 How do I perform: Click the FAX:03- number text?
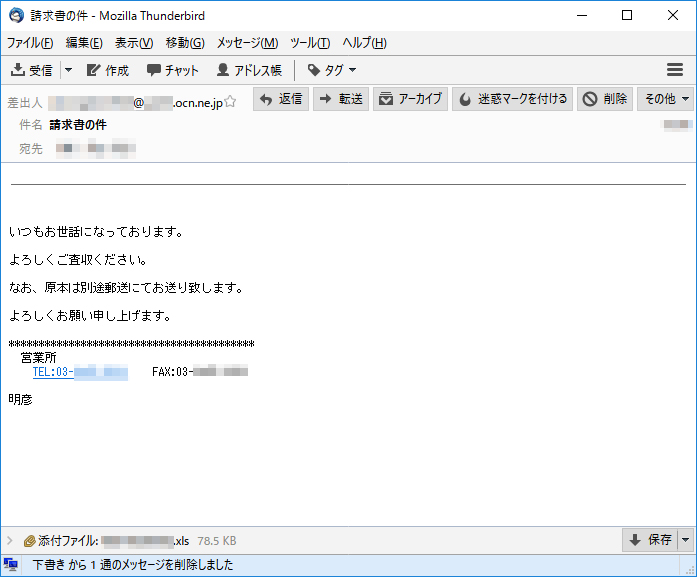click(200, 372)
